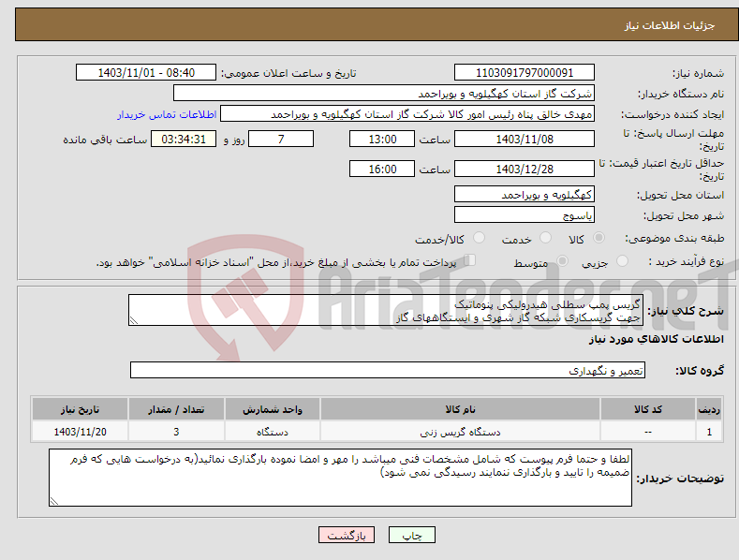Click the بازگشت back button
The width and height of the screenshot is (739, 560).
click(x=347, y=535)
